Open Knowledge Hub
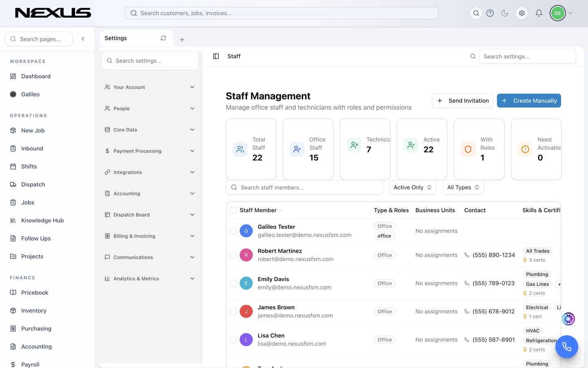The image size is (588, 368). (42, 220)
